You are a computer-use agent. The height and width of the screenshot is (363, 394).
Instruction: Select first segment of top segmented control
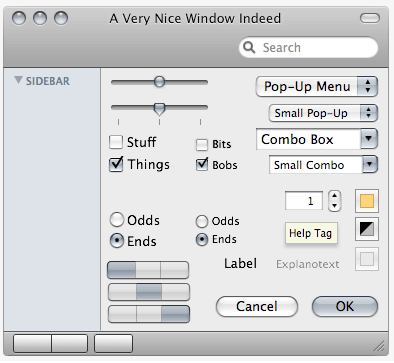tap(121, 270)
